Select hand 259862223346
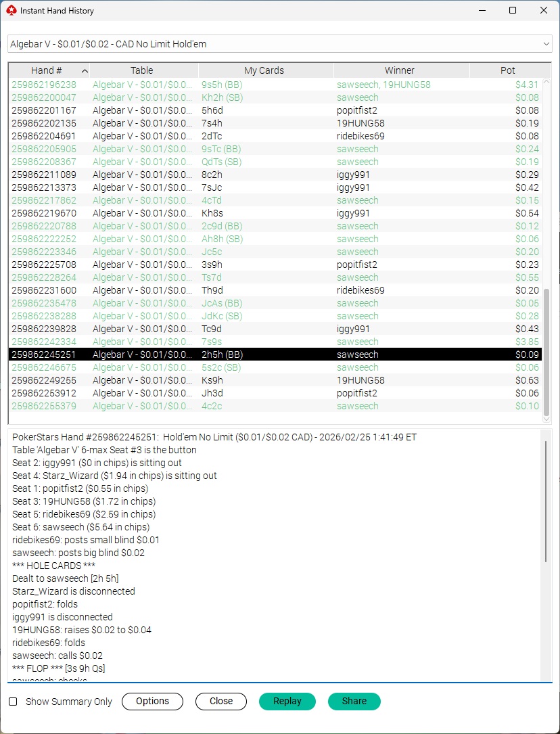560x734 pixels. (x=275, y=252)
